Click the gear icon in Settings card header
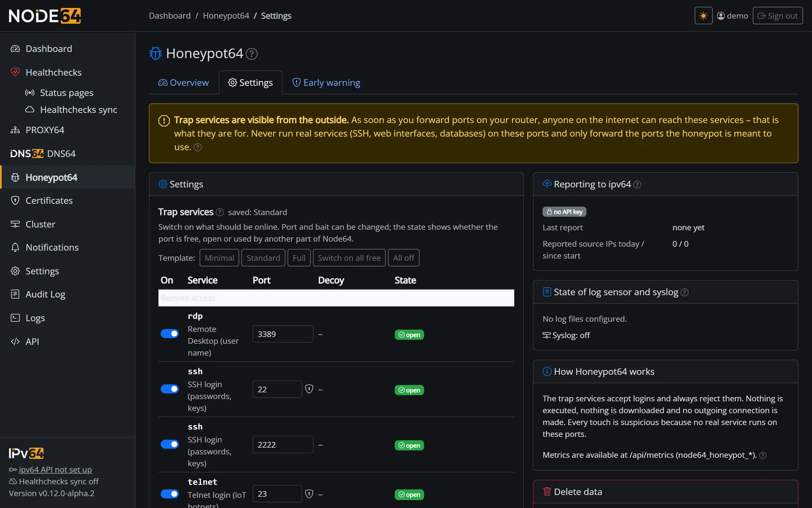 point(163,184)
